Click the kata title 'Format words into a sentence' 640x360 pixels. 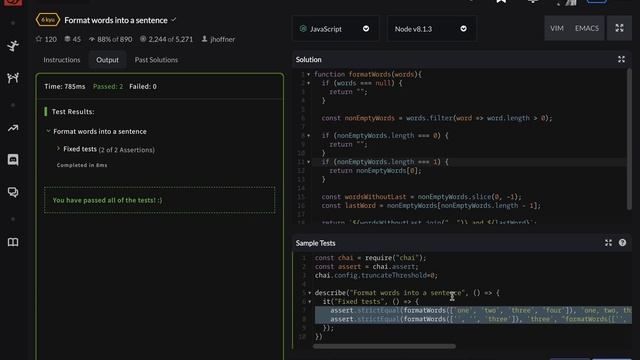click(x=116, y=20)
